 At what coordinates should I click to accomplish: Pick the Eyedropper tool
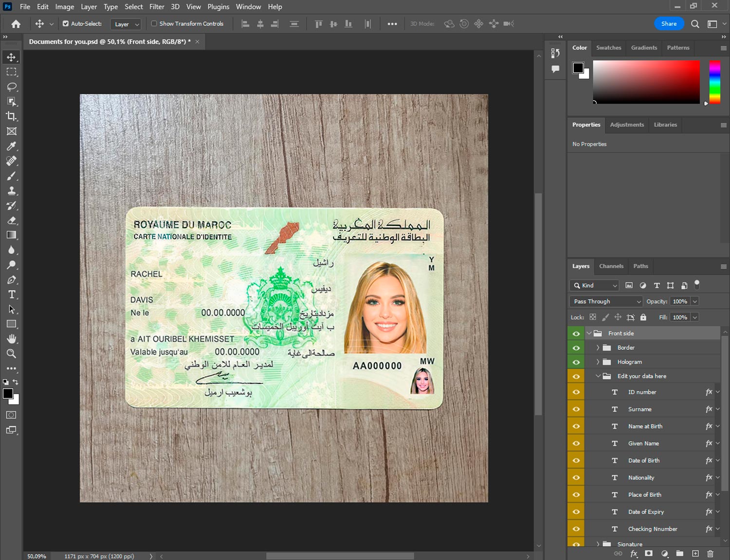[12, 146]
